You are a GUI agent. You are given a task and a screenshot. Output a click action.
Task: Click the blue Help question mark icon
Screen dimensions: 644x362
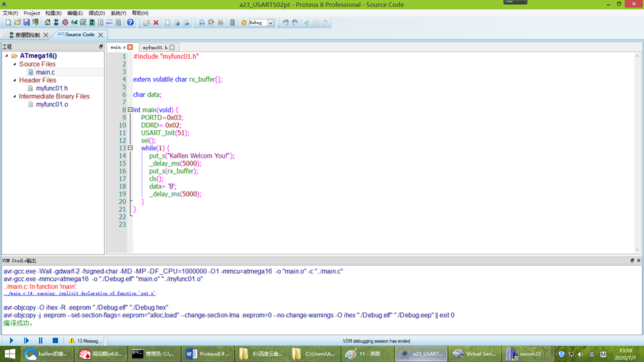point(130,23)
